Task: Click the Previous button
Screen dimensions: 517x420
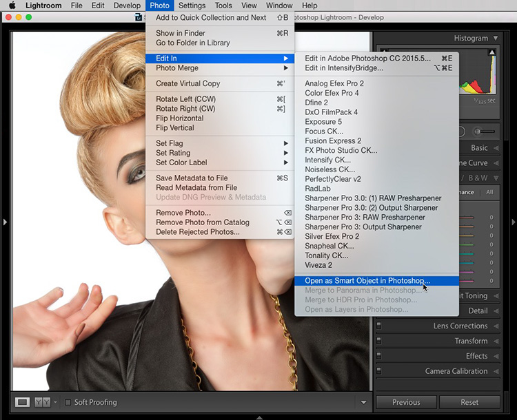Action: pos(406,402)
